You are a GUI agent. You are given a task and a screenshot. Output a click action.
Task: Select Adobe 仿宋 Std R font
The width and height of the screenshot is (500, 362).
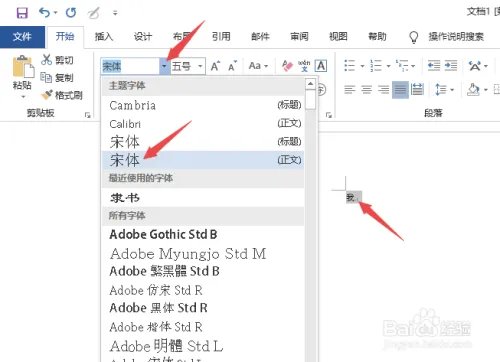point(203,290)
